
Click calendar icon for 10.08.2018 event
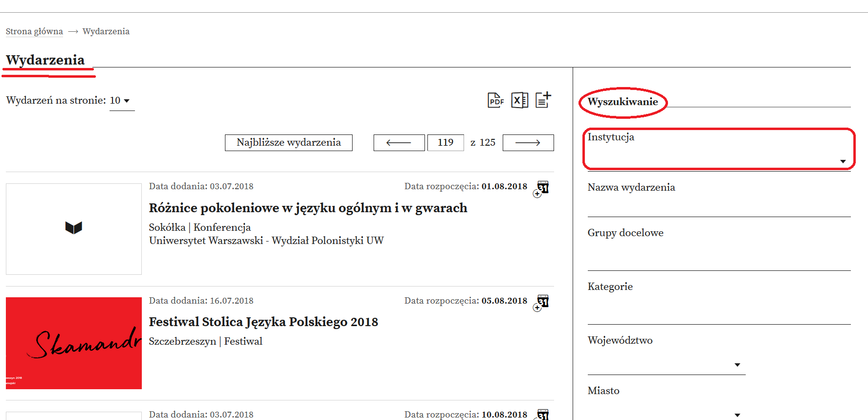[x=542, y=415]
